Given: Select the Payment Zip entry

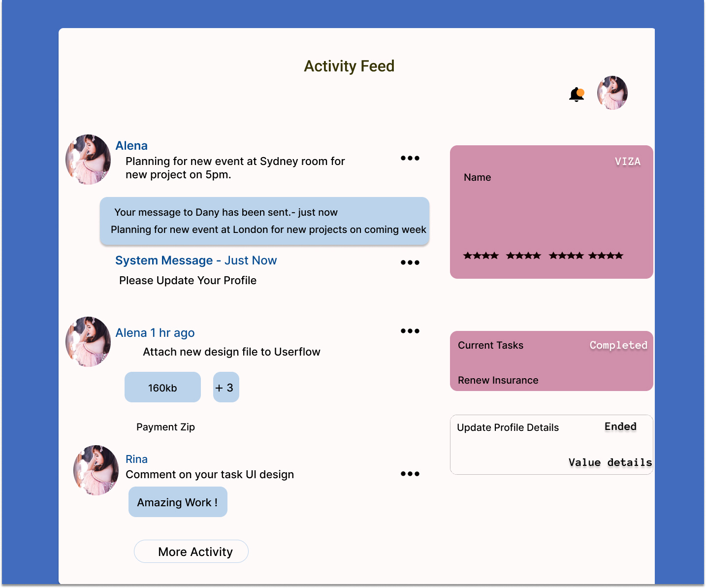Looking at the screenshot, I should point(165,427).
